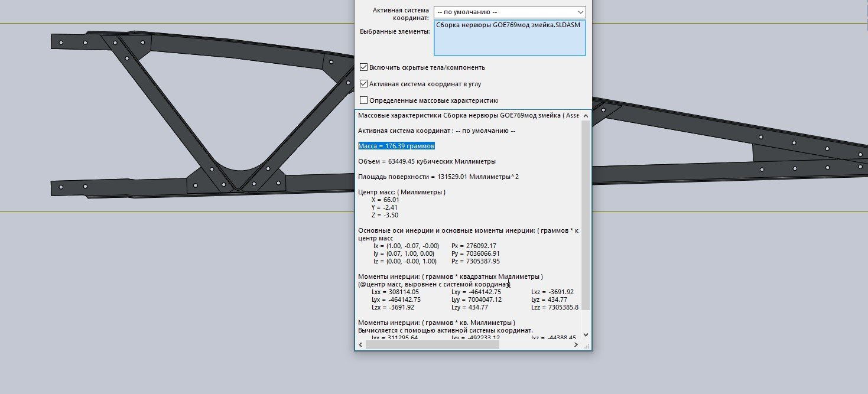This screenshot has width=868, height=394.
Task: Click the horizontal scrollbar right arrow
Action: pos(576,345)
